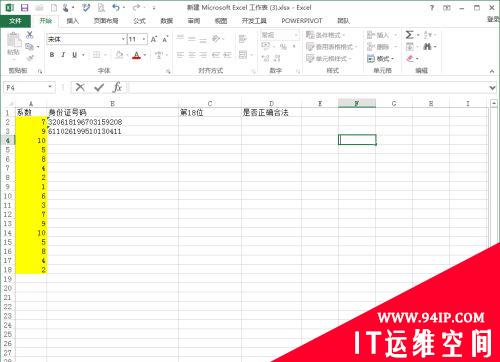Click the Enter checkmark in formula bar
This screenshot has height=362, width=500.
[x=99, y=87]
